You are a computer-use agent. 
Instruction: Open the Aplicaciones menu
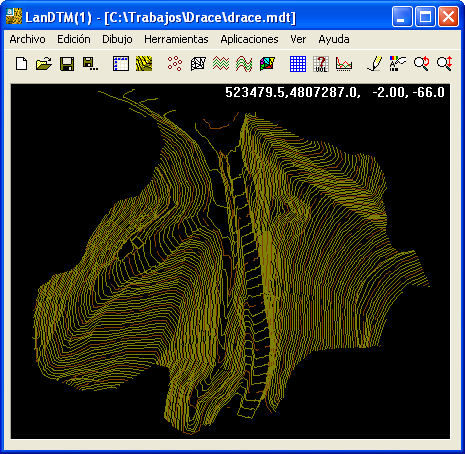coord(249,39)
